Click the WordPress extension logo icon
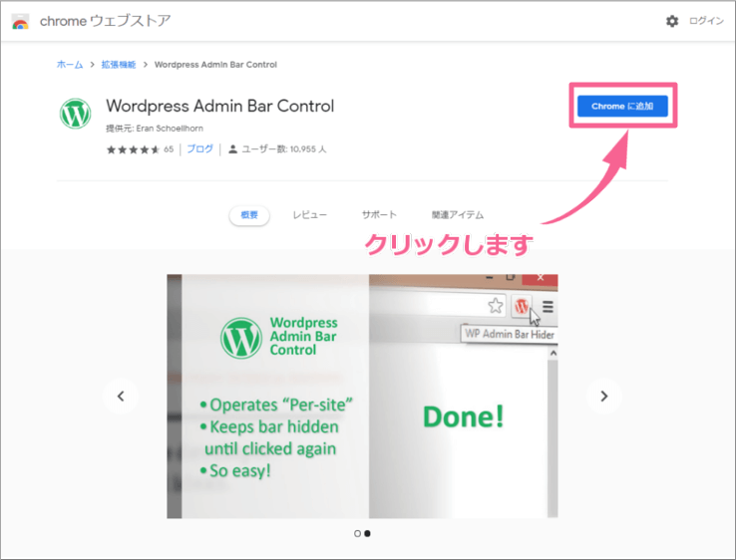This screenshot has height=560, width=736. point(75,114)
